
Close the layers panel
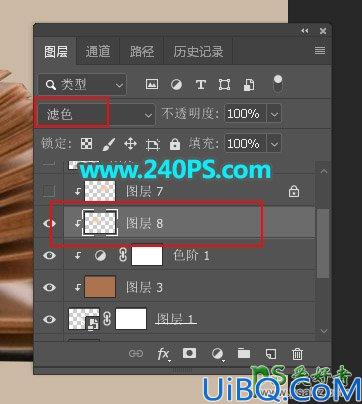coord(323,31)
